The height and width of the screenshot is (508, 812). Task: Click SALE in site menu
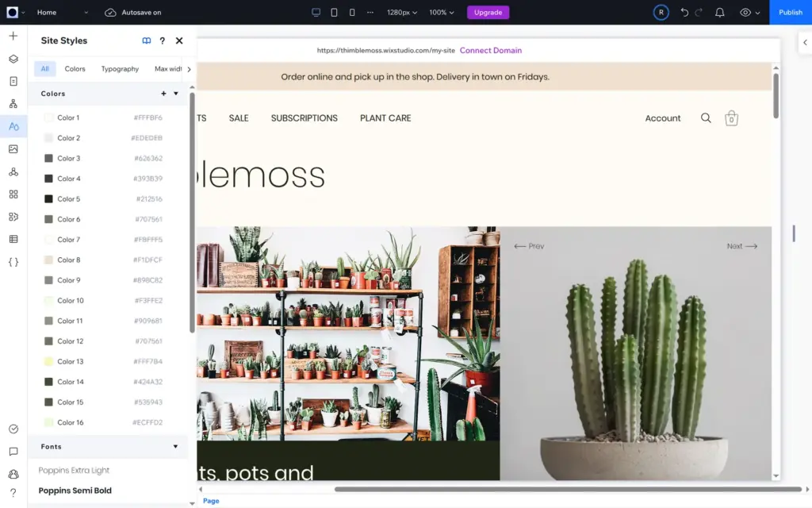(239, 118)
